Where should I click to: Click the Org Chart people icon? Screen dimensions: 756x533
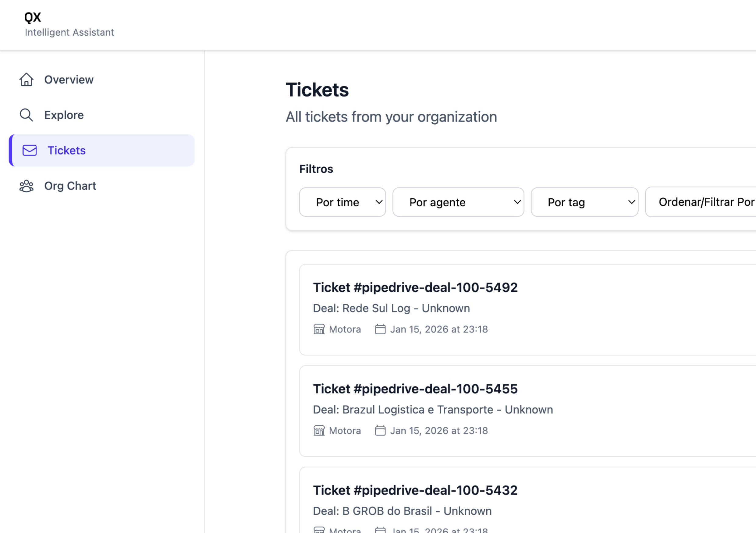pyautogui.click(x=26, y=186)
